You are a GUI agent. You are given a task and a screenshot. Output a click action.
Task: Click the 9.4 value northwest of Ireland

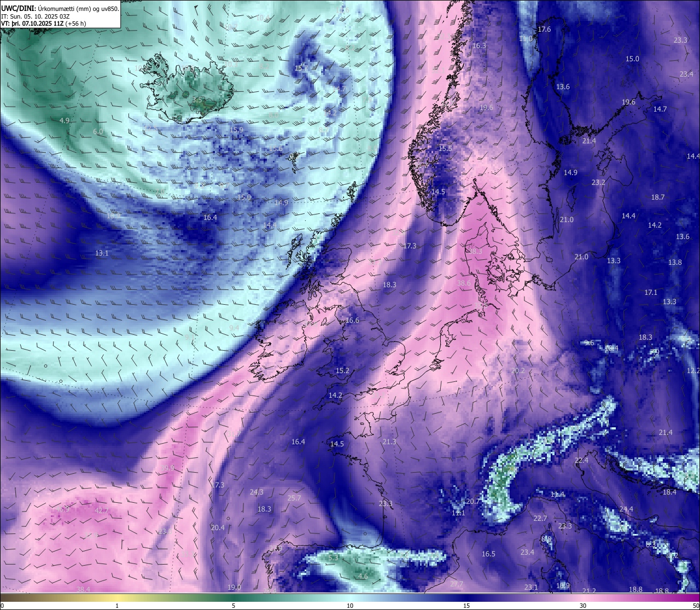click(x=234, y=328)
